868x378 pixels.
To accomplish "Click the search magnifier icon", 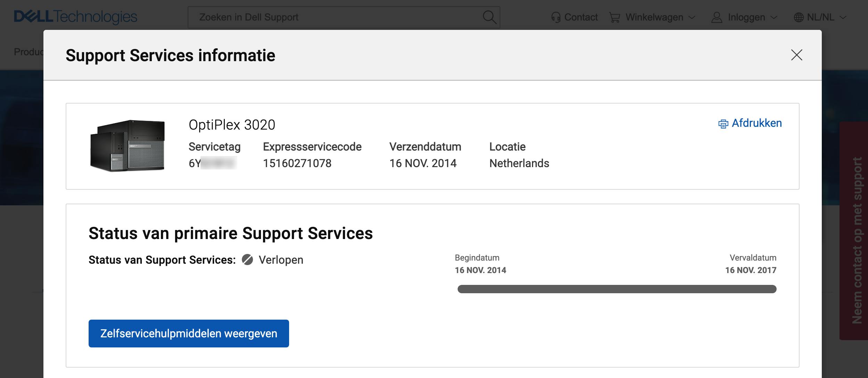I will pos(489,17).
